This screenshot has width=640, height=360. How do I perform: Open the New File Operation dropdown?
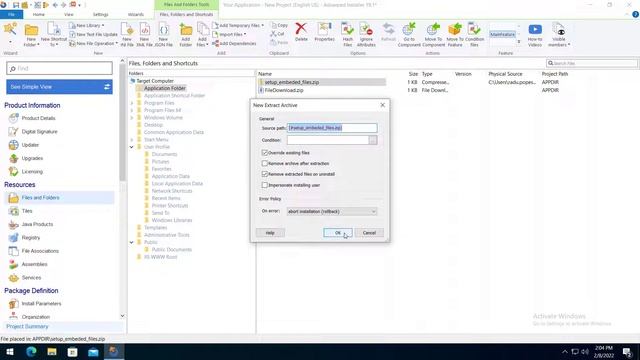tap(93, 43)
